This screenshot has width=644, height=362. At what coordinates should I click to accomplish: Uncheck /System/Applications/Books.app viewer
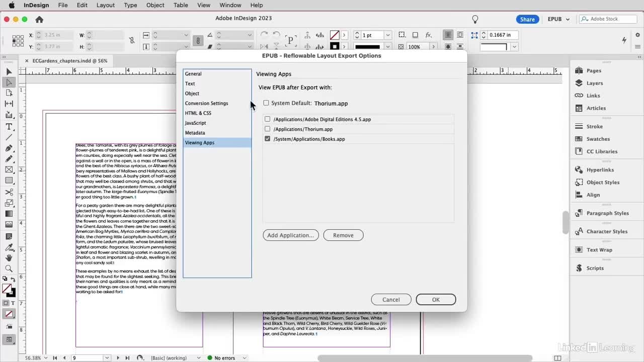(268, 139)
